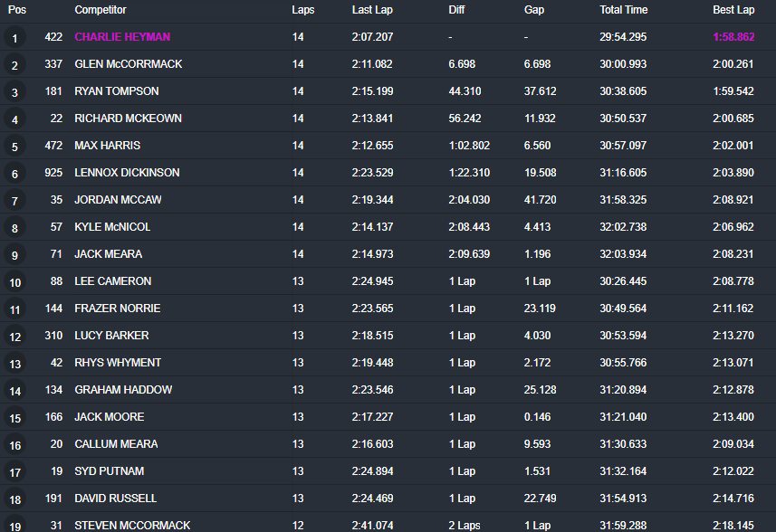
Task: Click the position 10 badge circle
Action: pos(14,282)
